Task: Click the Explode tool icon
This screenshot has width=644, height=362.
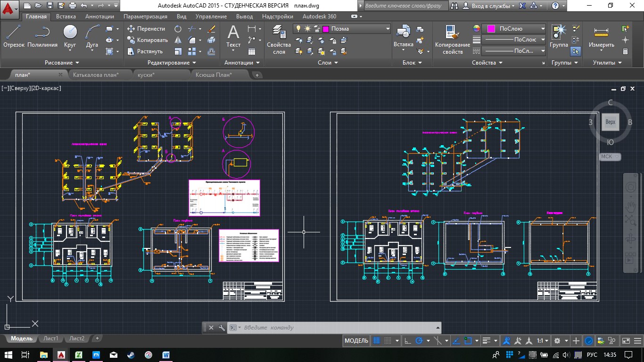Action: pos(212,40)
